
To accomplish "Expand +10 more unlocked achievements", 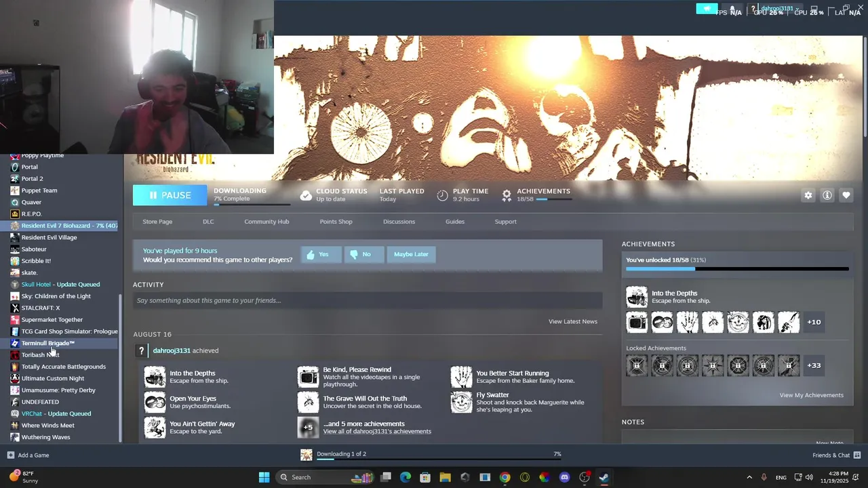I will (x=814, y=322).
